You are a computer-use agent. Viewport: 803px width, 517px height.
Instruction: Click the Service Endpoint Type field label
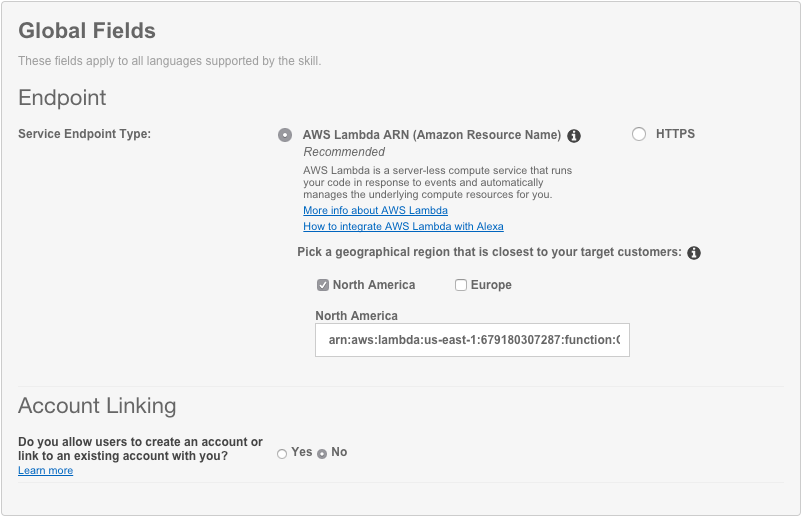tap(84, 134)
